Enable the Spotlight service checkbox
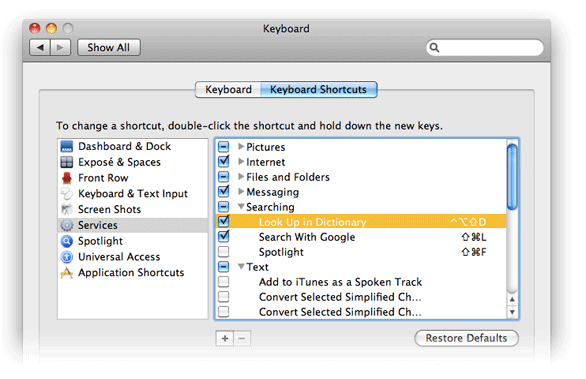Viewport: 586px width, 379px height. 223,252
